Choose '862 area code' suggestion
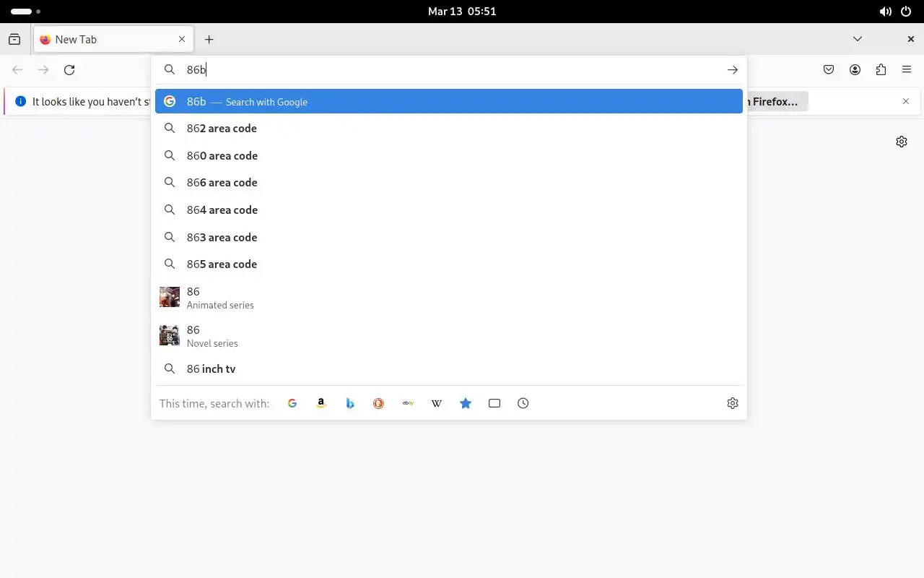The height and width of the screenshot is (578, 924). click(x=449, y=129)
